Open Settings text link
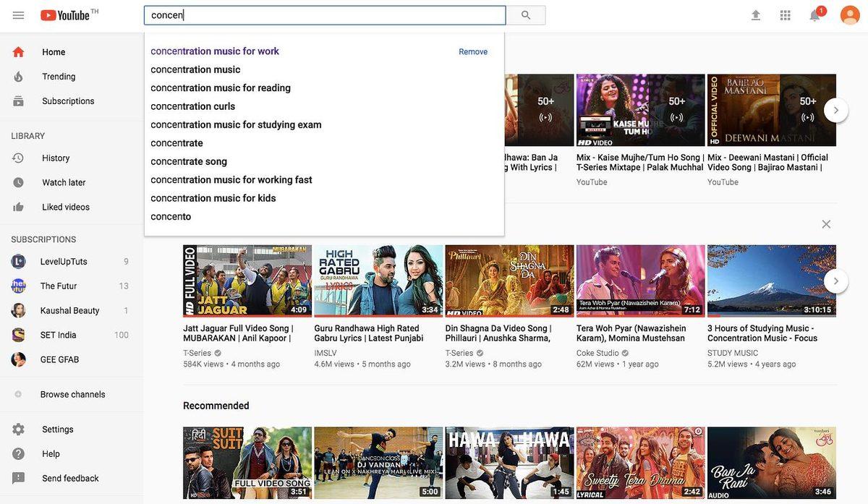868x504 pixels. [x=58, y=430]
